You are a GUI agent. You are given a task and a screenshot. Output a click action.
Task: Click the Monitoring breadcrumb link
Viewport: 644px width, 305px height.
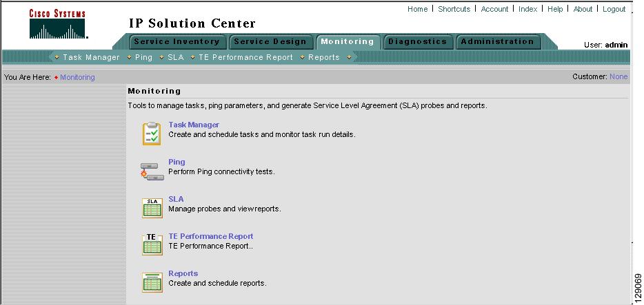pos(77,77)
